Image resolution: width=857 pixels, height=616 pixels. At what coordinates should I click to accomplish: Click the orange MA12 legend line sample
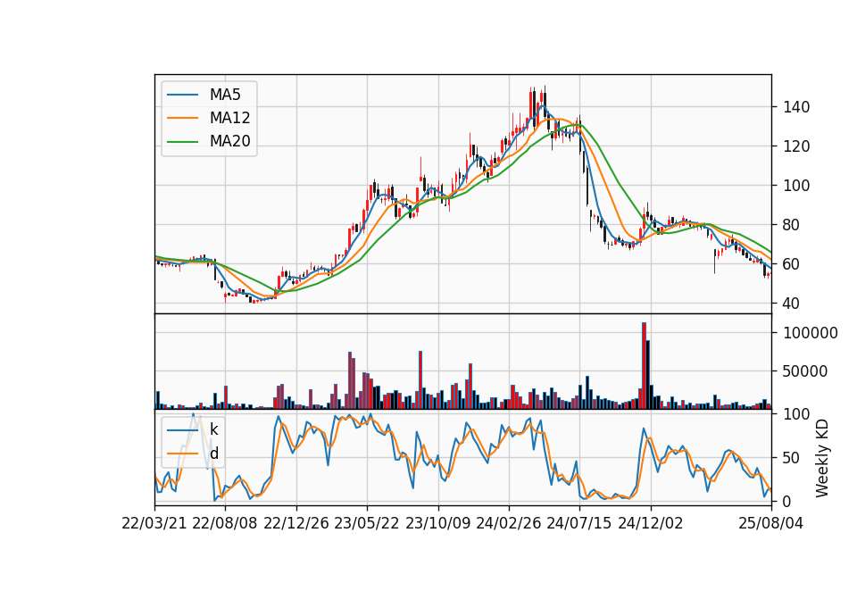click(x=182, y=118)
